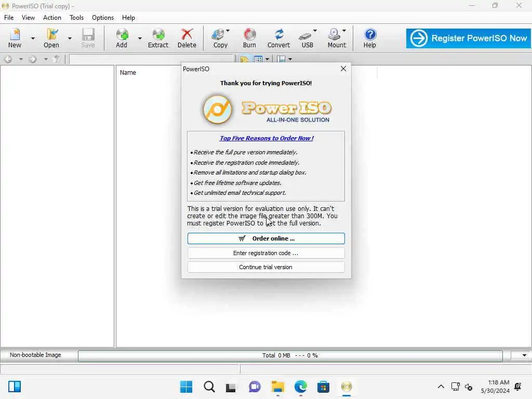The height and width of the screenshot is (399, 532).
Task: Click the Convert image icon
Action: click(278, 38)
